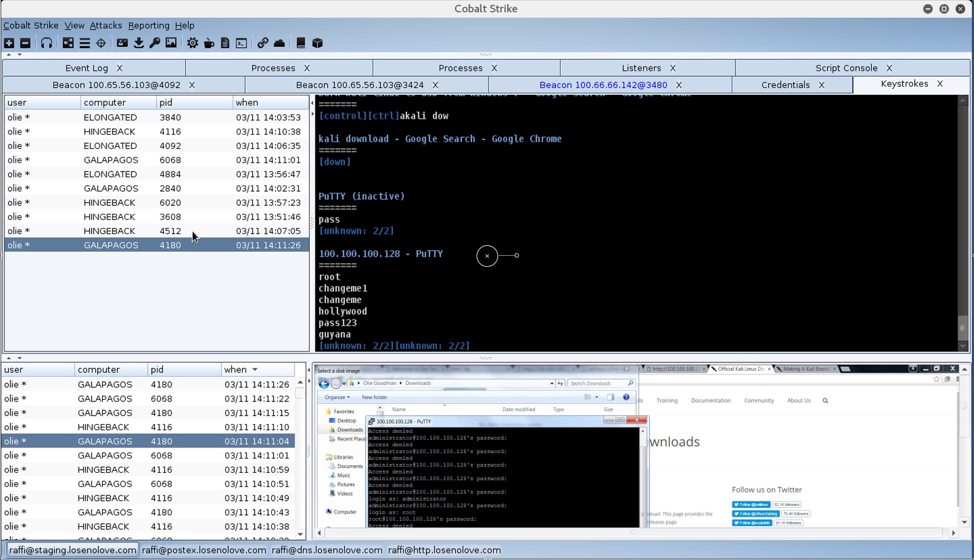Select raffi@postex.losenolove.com server button
The height and width of the screenshot is (560, 974).
coord(204,550)
